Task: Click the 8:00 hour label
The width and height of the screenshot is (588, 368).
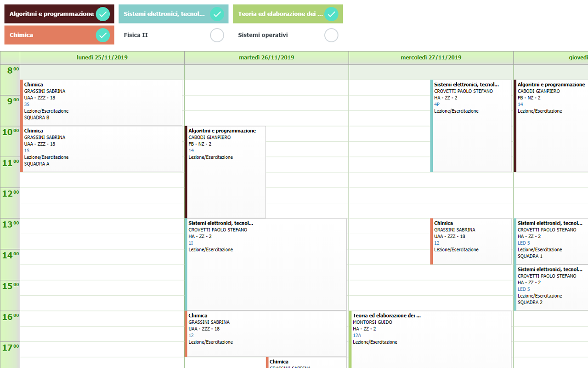Action: pyautogui.click(x=12, y=70)
